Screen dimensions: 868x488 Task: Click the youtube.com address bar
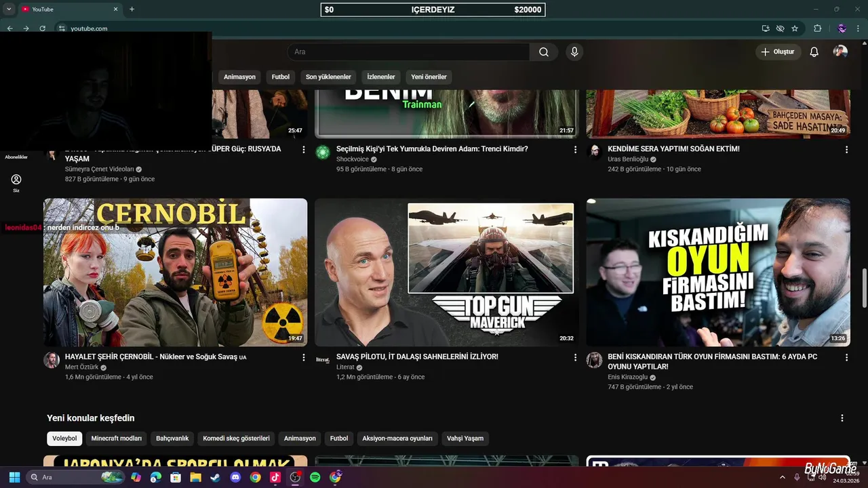pyautogui.click(x=407, y=28)
